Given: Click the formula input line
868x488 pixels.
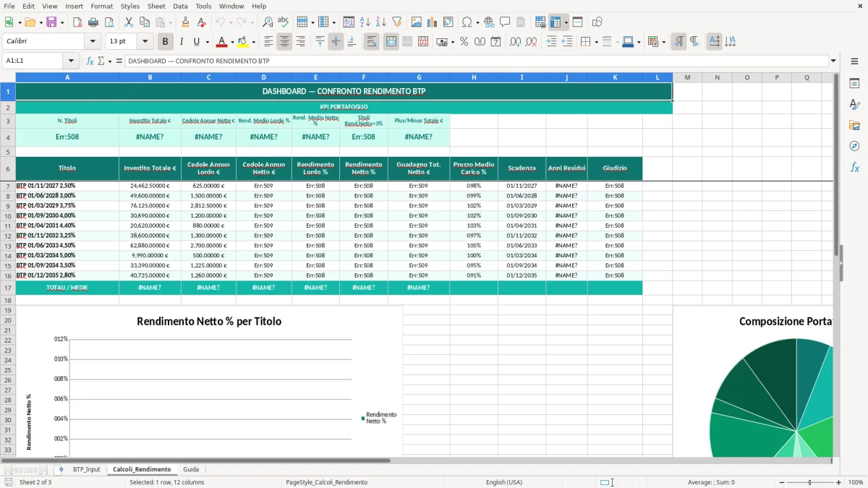Looking at the screenshot, I should click(x=476, y=61).
